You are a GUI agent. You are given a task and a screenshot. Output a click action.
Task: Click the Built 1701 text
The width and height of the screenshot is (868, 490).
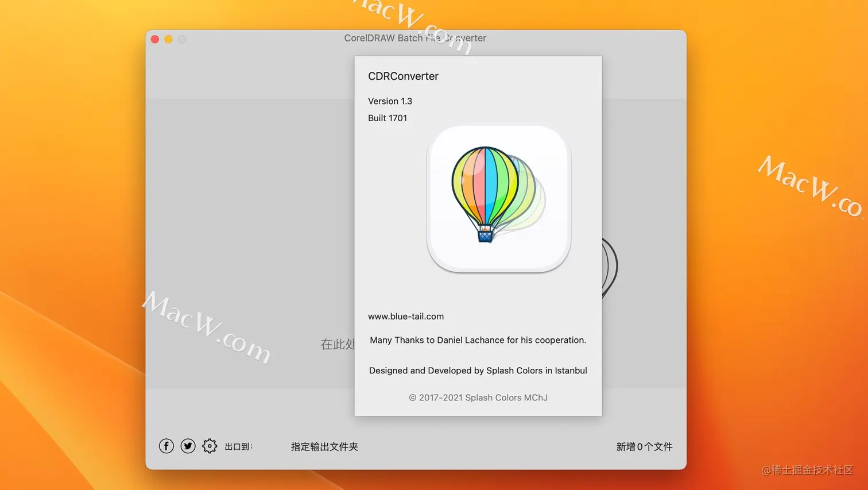[387, 118]
